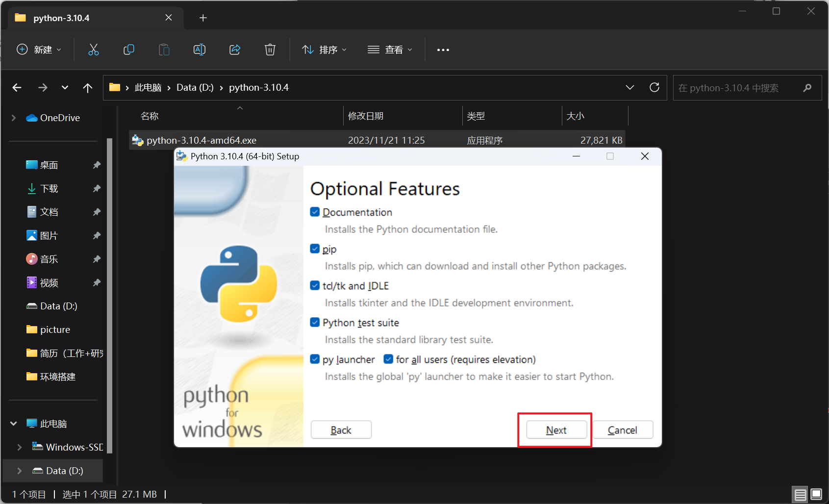Open the 排序 sort dropdown
This screenshot has height=504, width=829.
[325, 50]
